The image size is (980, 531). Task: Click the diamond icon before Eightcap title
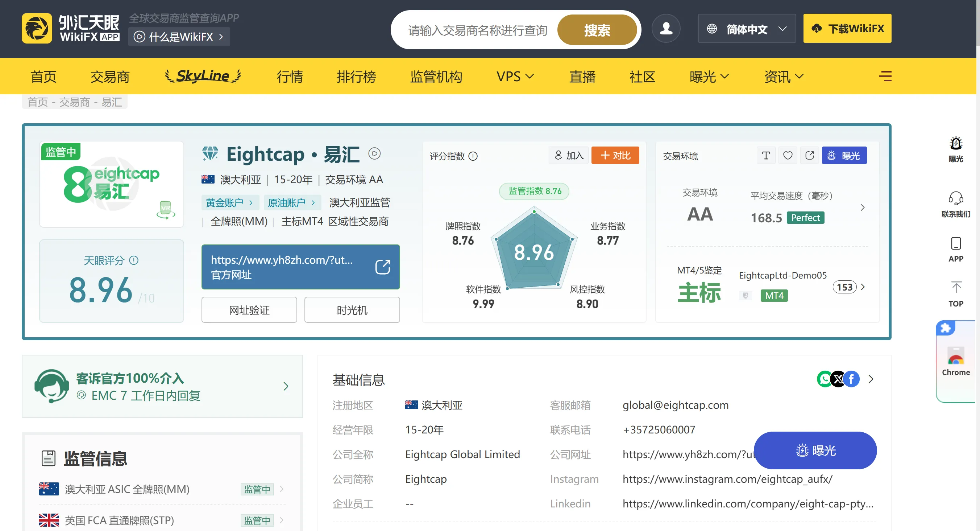click(210, 154)
